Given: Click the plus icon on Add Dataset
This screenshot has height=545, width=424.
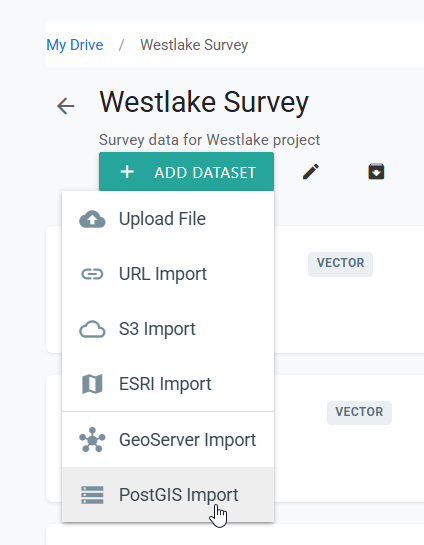Looking at the screenshot, I should click(x=127, y=172).
